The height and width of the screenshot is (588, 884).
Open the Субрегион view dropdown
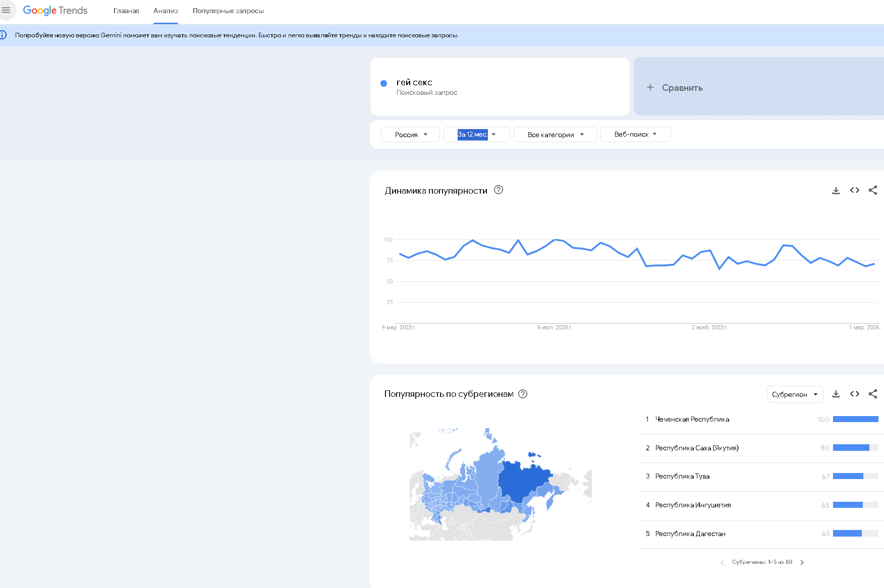click(795, 394)
